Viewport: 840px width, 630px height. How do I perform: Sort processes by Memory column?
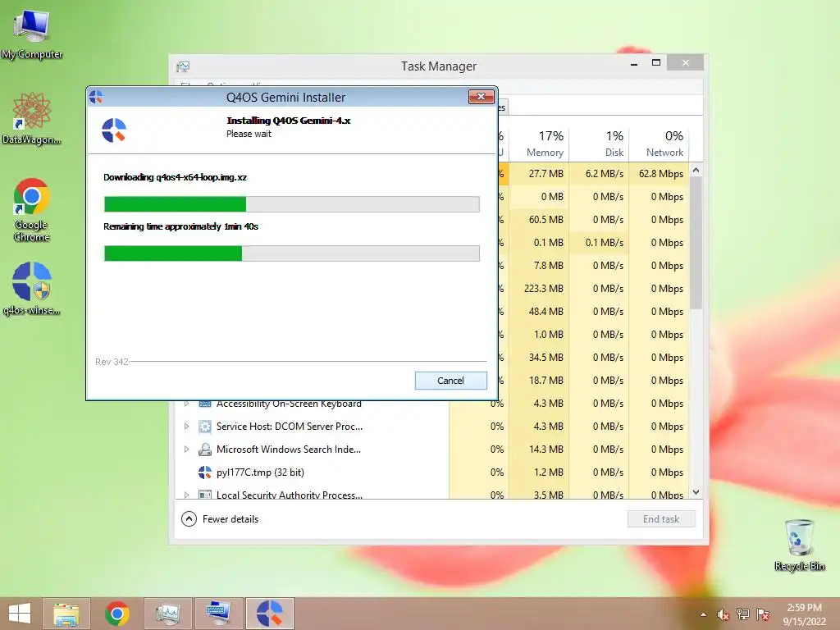click(539, 143)
